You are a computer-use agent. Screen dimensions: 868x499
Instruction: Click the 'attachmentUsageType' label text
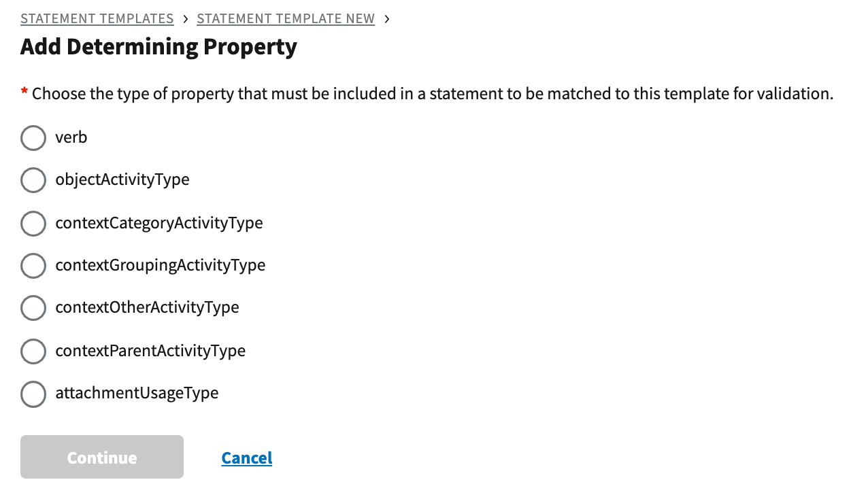pos(137,393)
